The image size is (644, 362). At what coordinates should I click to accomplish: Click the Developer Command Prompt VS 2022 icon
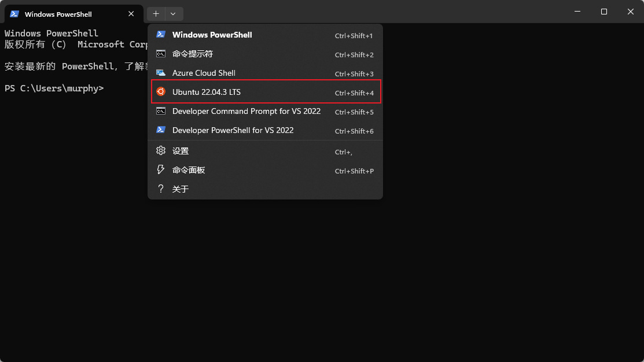click(161, 111)
